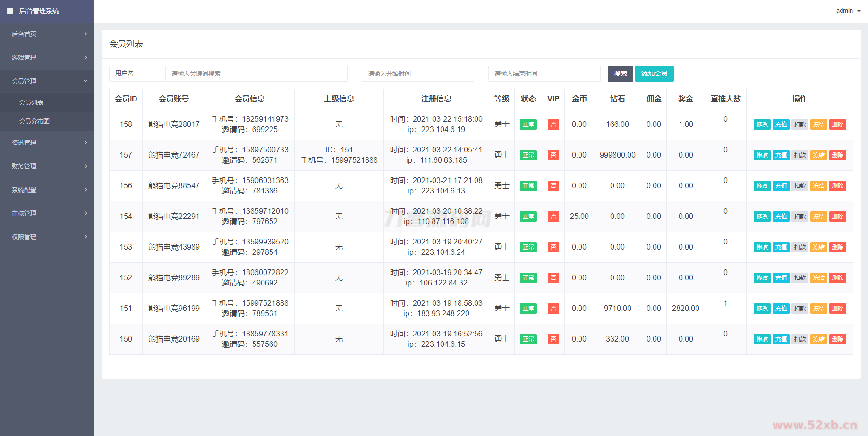Image resolution: width=868 pixels, height=436 pixels.
Task: Toggle 正常 status badge for member 151
Action: coord(528,309)
